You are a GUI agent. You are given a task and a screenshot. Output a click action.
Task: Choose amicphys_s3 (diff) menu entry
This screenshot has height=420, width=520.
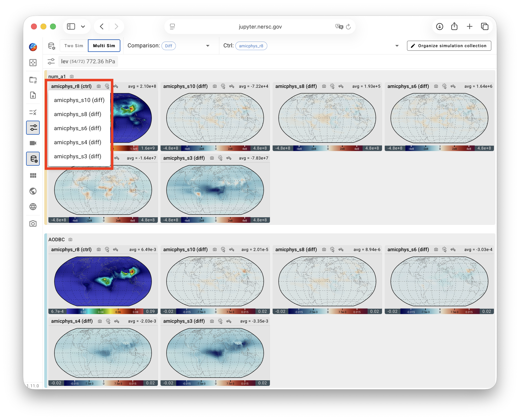pyautogui.click(x=78, y=157)
